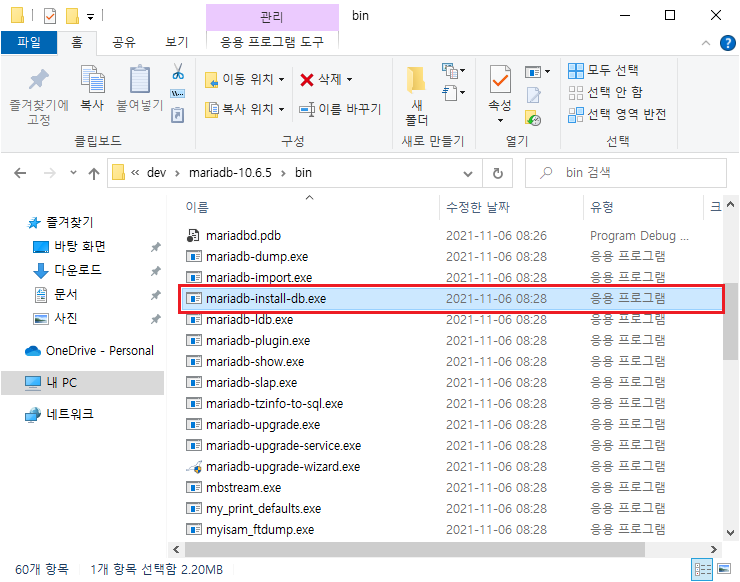Sort by the Name (이름) column header

point(197,207)
